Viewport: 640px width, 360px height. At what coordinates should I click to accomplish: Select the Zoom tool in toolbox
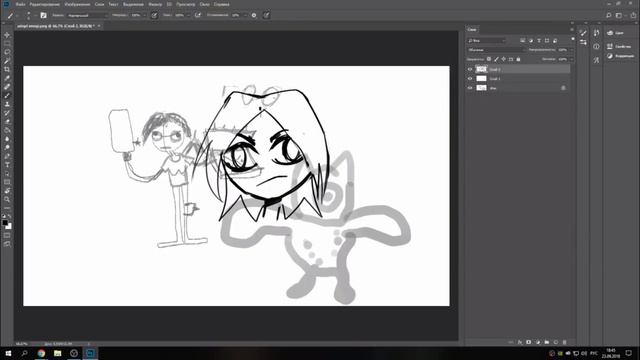point(7,199)
